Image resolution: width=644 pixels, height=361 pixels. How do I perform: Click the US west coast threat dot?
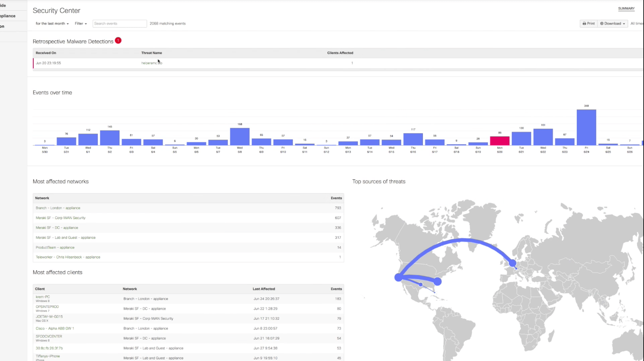pyautogui.click(x=399, y=277)
